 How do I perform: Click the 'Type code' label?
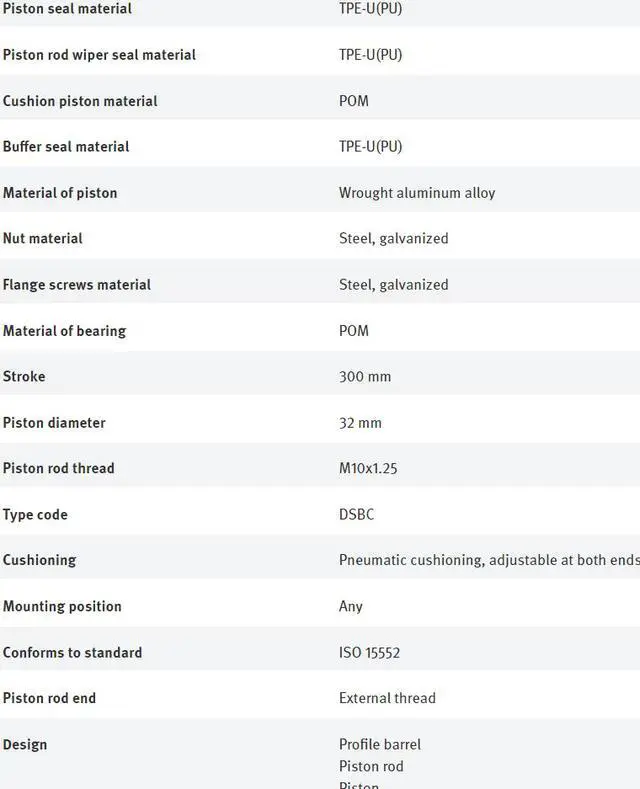pyautogui.click(x=35, y=515)
